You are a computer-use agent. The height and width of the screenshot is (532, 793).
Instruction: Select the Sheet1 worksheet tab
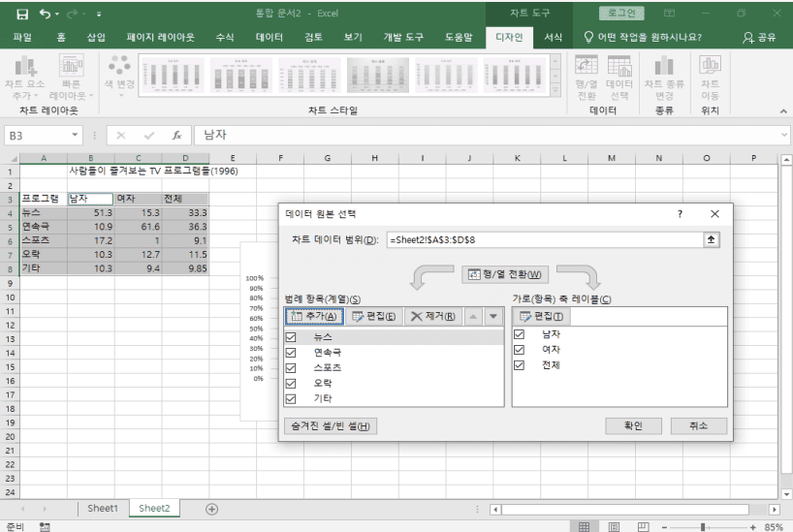pos(102,509)
